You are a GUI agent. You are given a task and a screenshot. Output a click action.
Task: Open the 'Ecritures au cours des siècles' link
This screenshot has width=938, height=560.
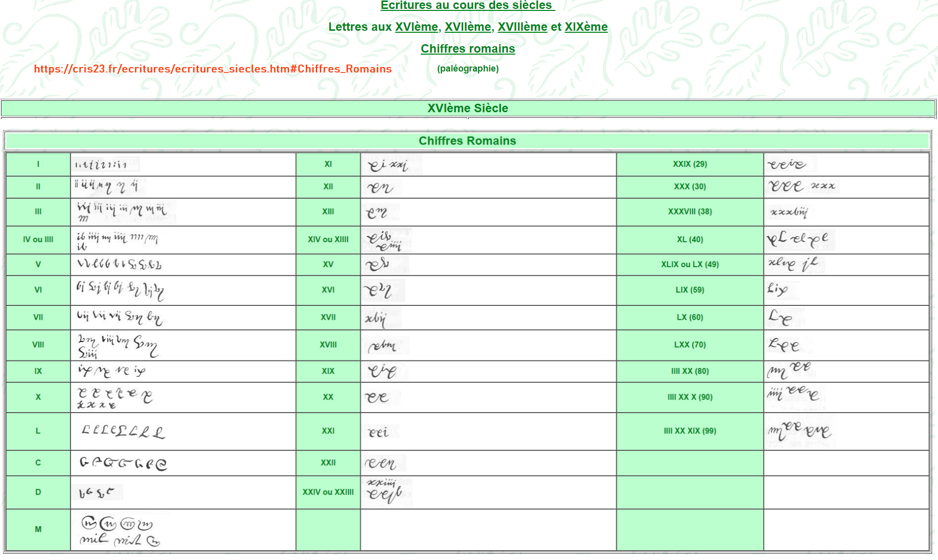click(x=467, y=5)
